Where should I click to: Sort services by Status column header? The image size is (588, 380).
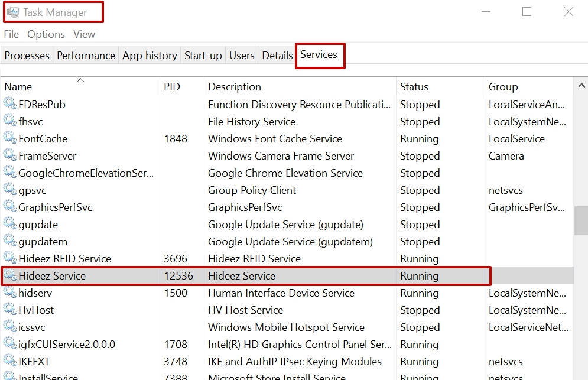coord(414,87)
